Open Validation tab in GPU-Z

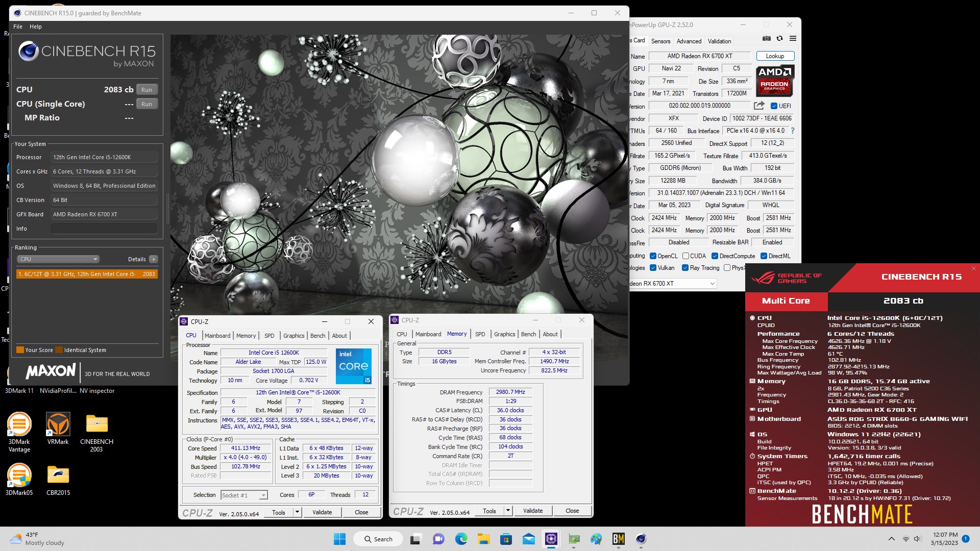[x=719, y=41]
